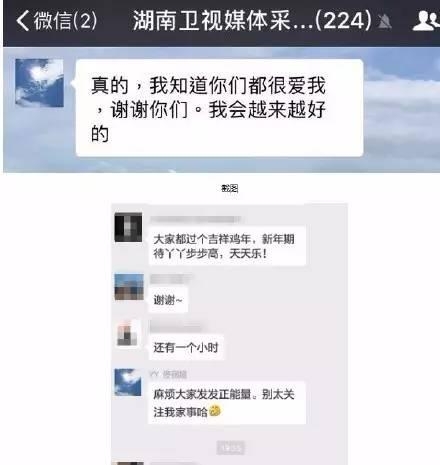
Task: Tap the avatar beside the 谢谢~ message
Action: pos(129,287)
